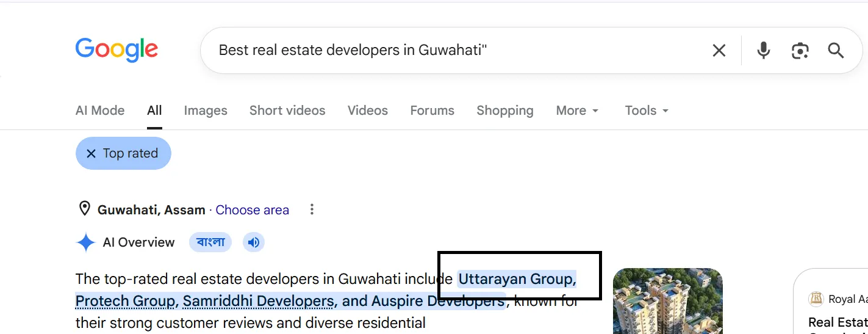Switch AI Overview to Bangla language
The width and height of the screenshot is (868, 334).
coord(210,242)
